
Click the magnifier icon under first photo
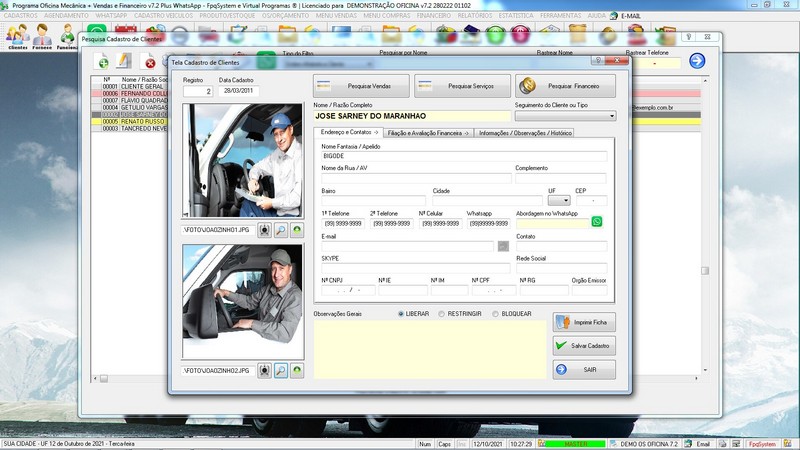(x=281, y=229)
